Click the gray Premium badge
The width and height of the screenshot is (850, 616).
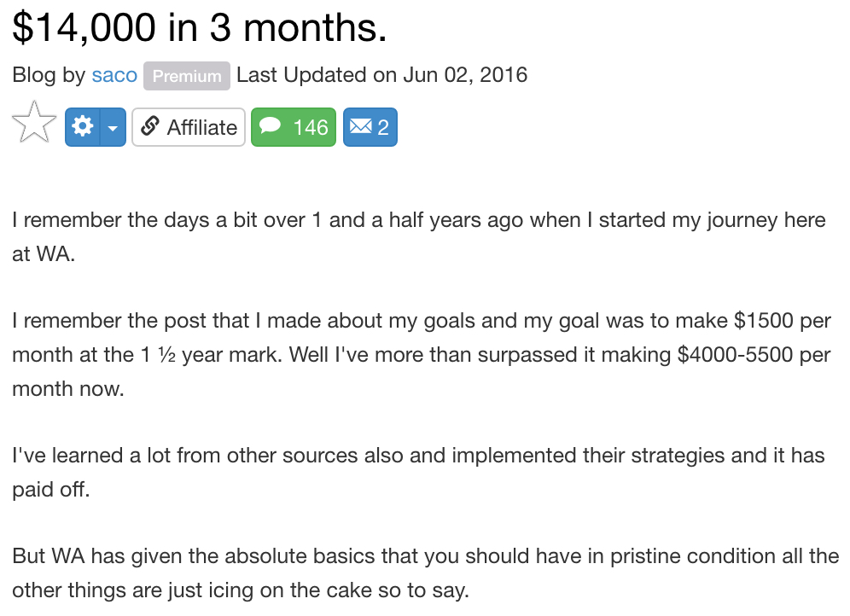point(187,76)
